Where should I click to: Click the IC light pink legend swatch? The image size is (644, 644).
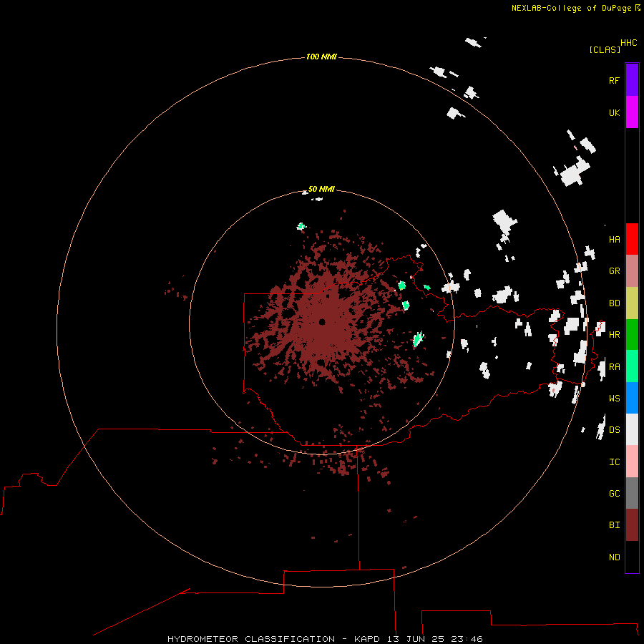tap(632, 462)
